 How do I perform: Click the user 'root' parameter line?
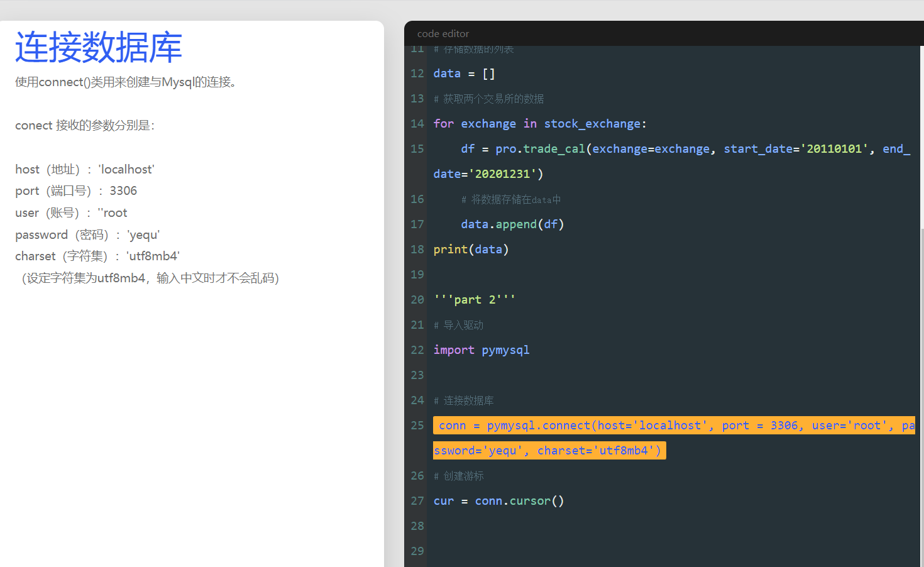coord(71,212)
